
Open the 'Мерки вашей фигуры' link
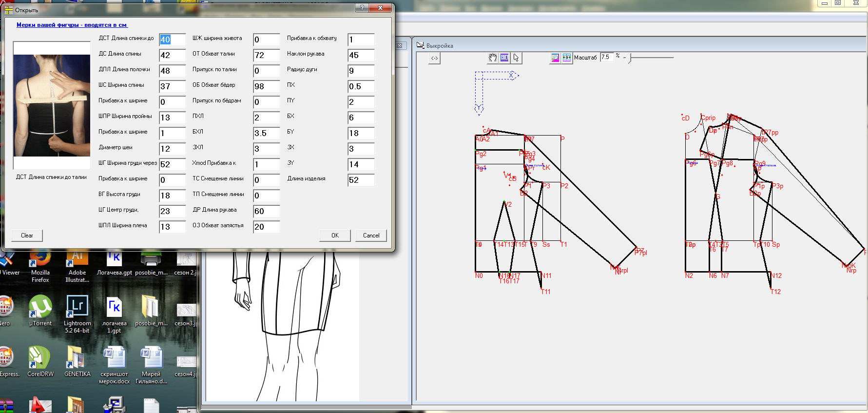[x=72, y=25]
